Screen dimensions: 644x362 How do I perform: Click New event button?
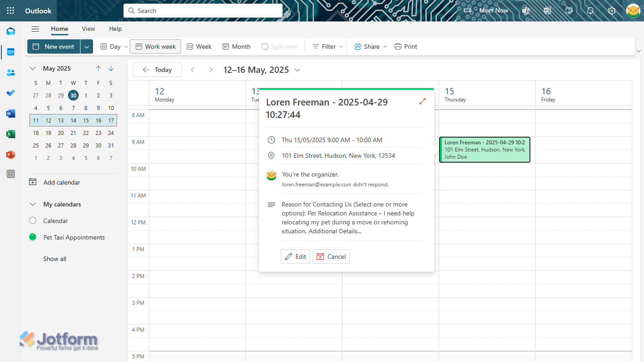(54, 46)
